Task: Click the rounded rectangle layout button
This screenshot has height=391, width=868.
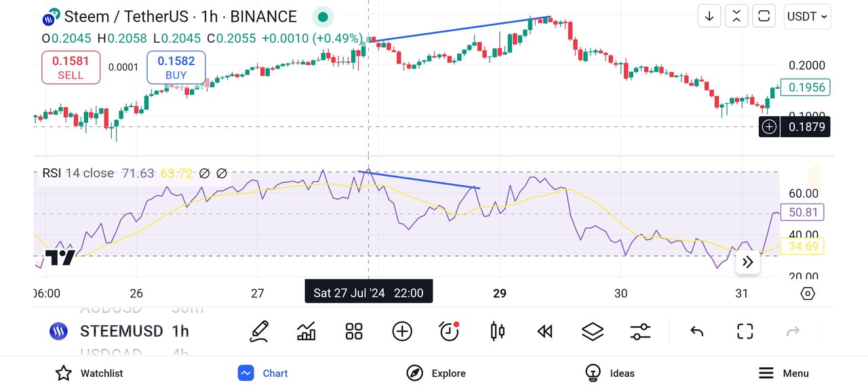Action: point(764,16)
